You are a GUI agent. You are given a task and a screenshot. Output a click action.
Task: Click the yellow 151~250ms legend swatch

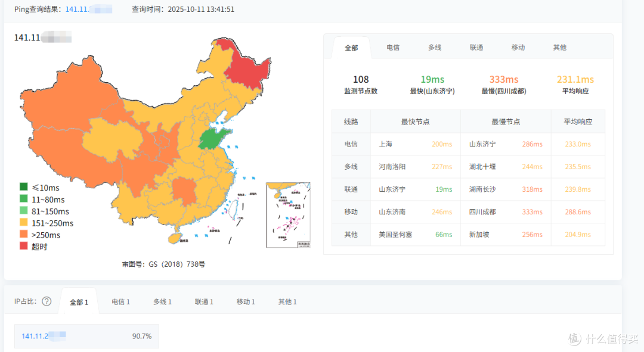click(x=24, y=223)
